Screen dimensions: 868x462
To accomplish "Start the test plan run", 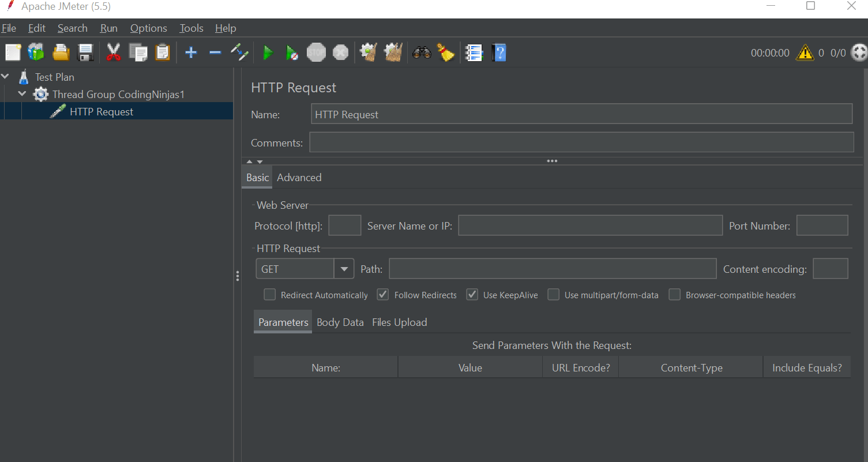I will pos(268,52).
